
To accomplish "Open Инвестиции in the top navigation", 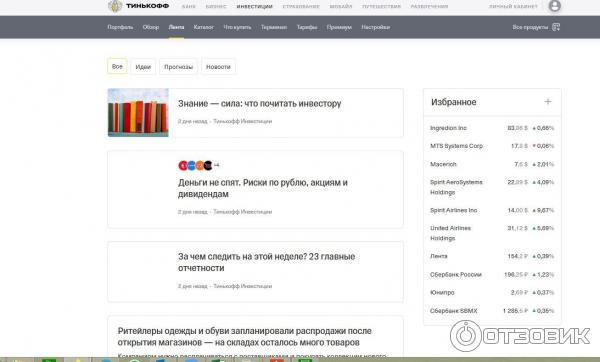I will pyautogui.click(x=254, y=7).
